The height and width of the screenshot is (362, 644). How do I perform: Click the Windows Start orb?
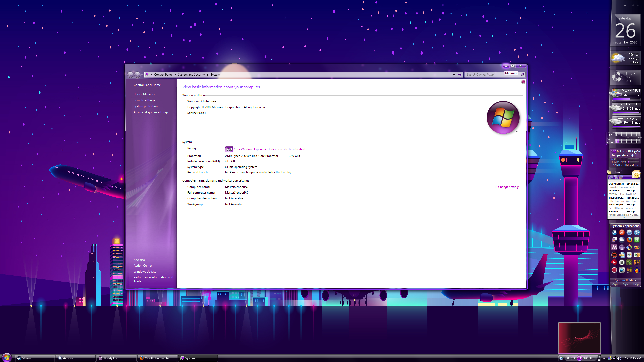click(x=7, y=357)
